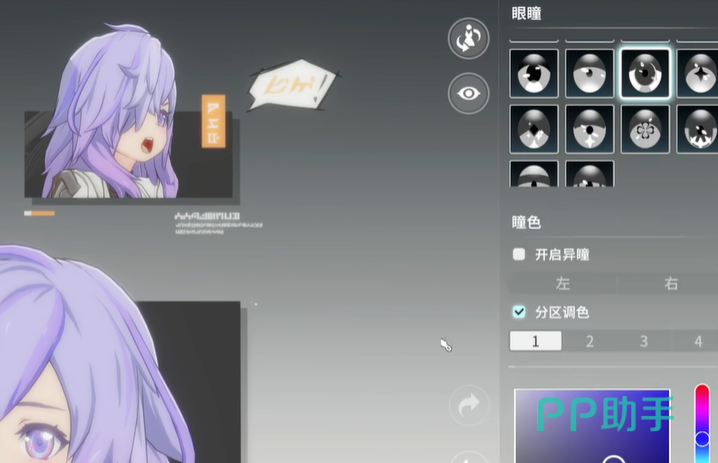This screenshot has height=463, width=718.
Task: Pick the flower-shaped pupil style
Action: pyautogui.click(x=644, y=129)
